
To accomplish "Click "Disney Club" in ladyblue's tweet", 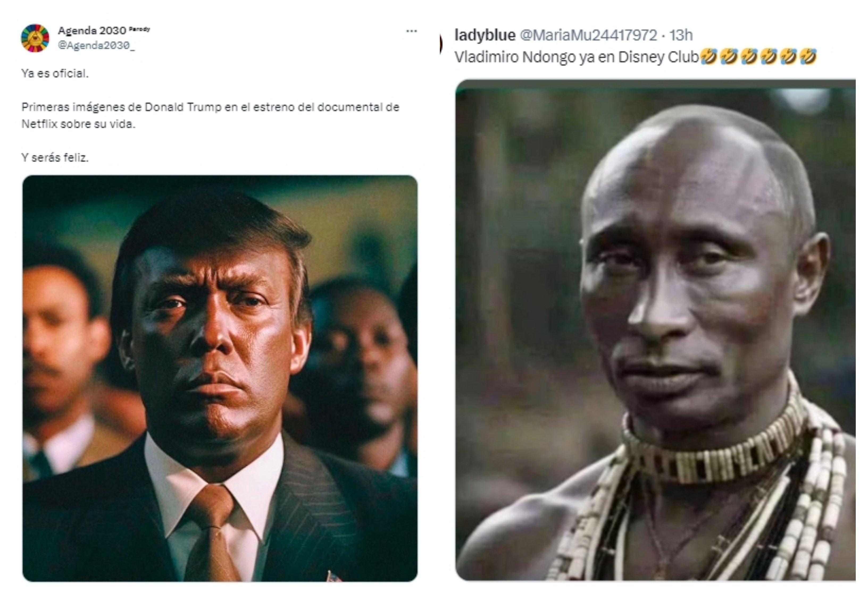I will [658, 57].
